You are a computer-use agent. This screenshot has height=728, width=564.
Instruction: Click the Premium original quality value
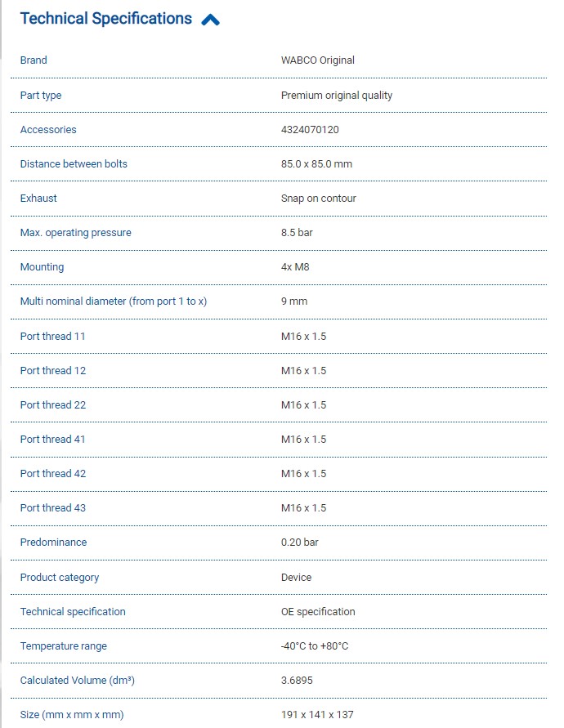click(x=336, y=96)
